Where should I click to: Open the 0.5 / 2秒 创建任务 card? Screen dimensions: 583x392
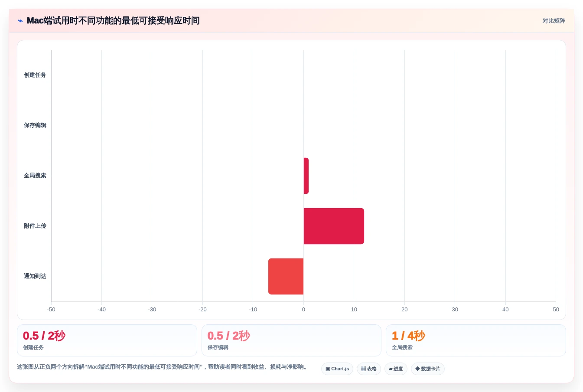coord(107,340)
